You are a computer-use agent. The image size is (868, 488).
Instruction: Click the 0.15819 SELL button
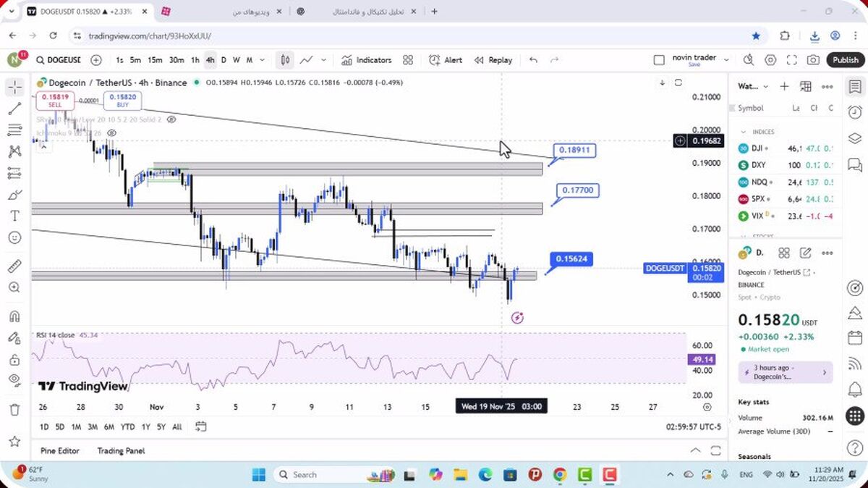coord(55,100)
